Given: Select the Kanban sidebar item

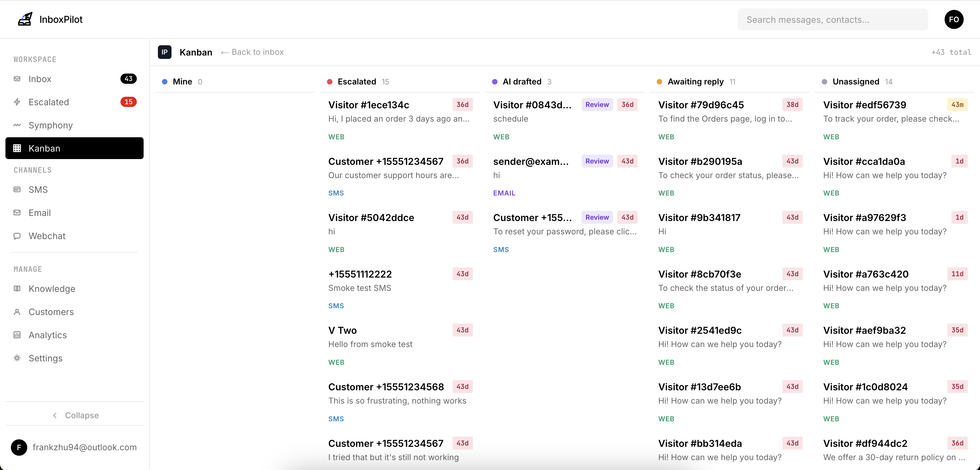Looking at the screenshot, I should point(75,148).
